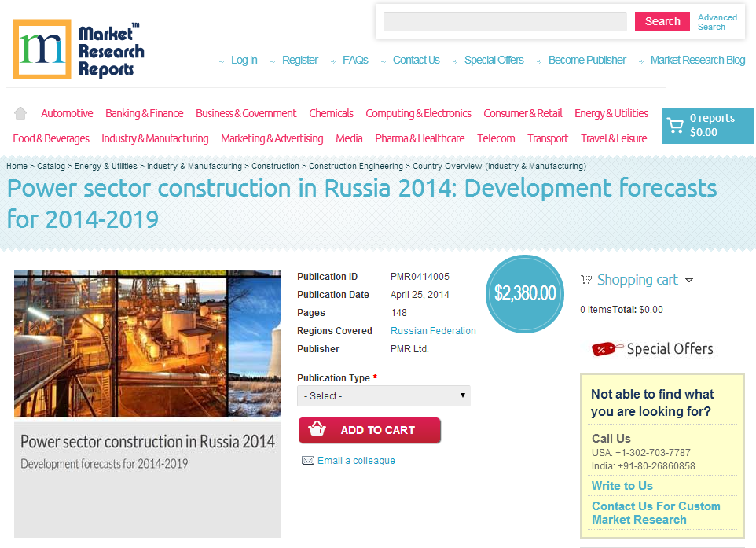Open the Advanced Search link

point(717,22)
